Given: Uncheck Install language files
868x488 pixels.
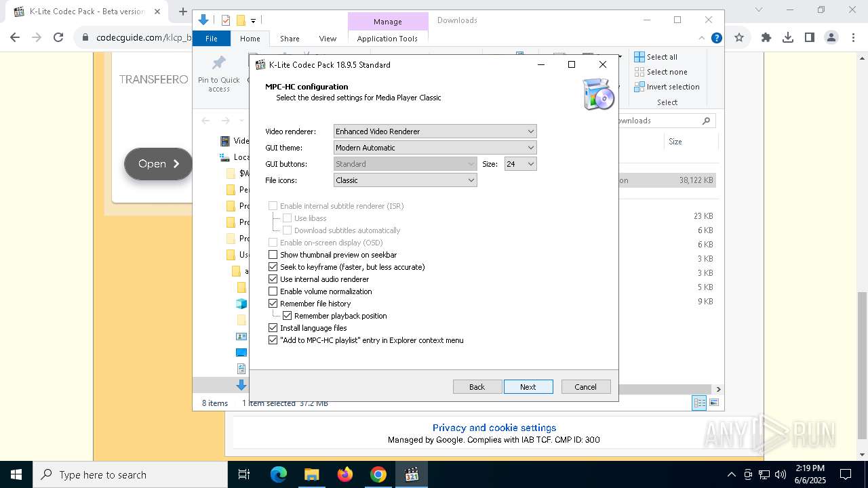Looking at the screenshot, I should (x=273, y=328).
